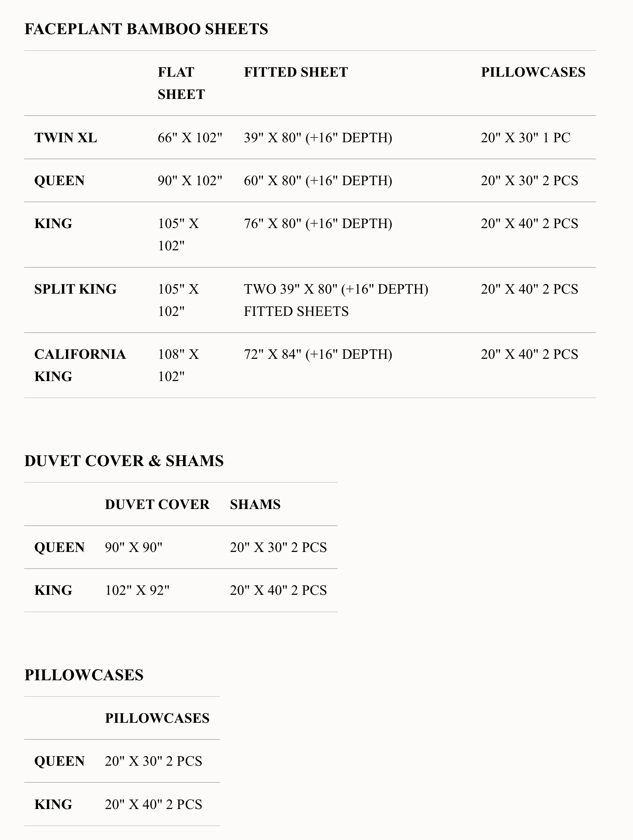Click the Faceplant Bamboo Sheets heading
The image size is (633, 840).
tap(146, 29)
